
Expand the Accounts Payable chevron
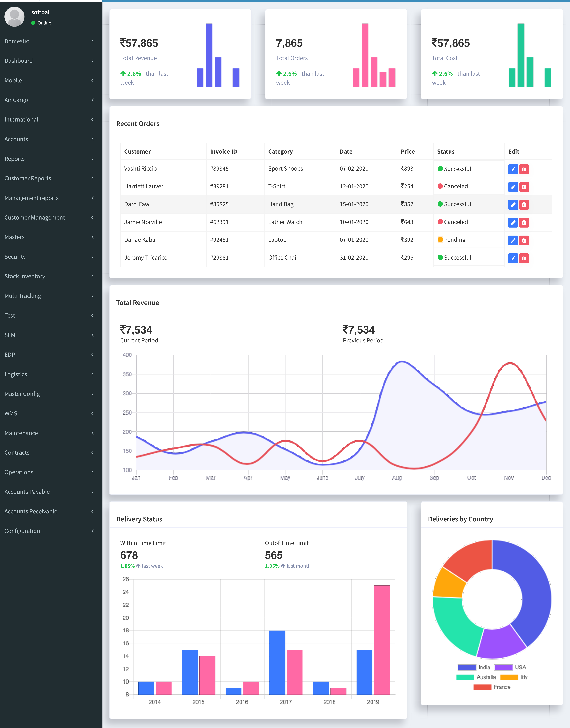(x=92, y=492)
